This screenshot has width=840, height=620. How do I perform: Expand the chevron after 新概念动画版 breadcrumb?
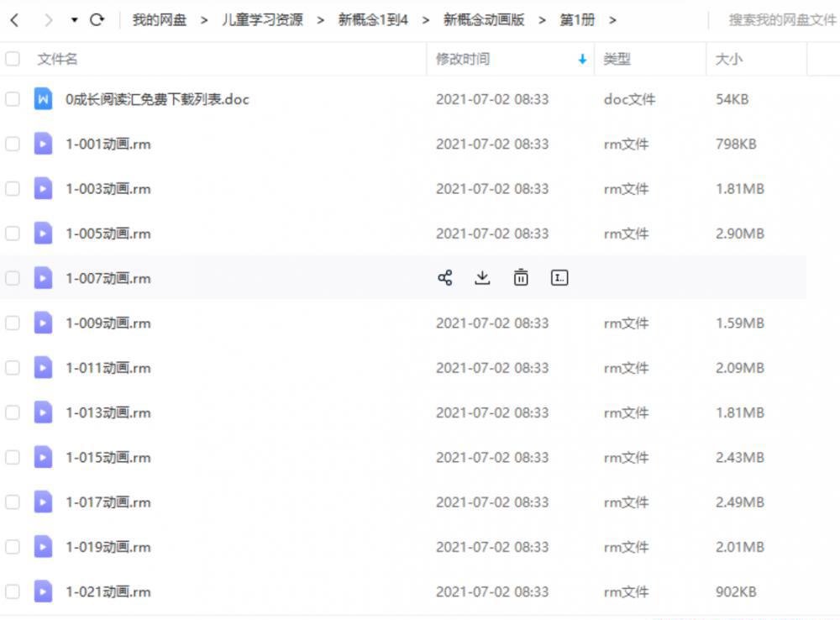(542, 20)
